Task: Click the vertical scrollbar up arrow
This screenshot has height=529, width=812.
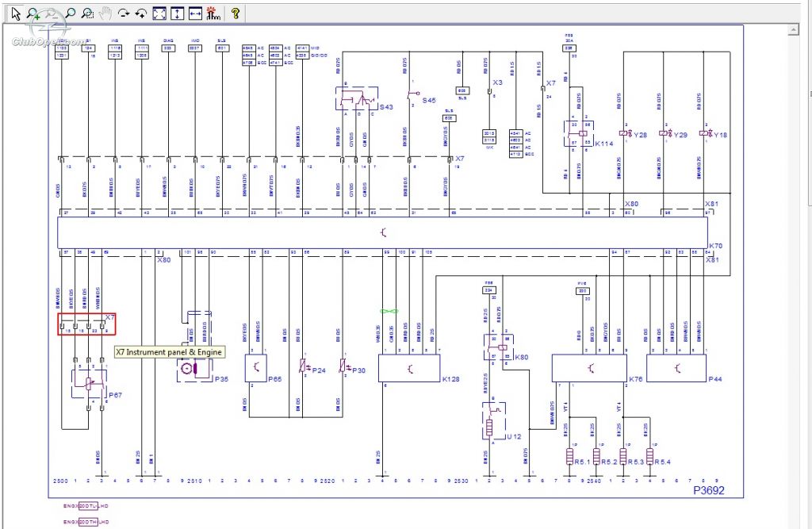Action: click(x=793, y=31)
